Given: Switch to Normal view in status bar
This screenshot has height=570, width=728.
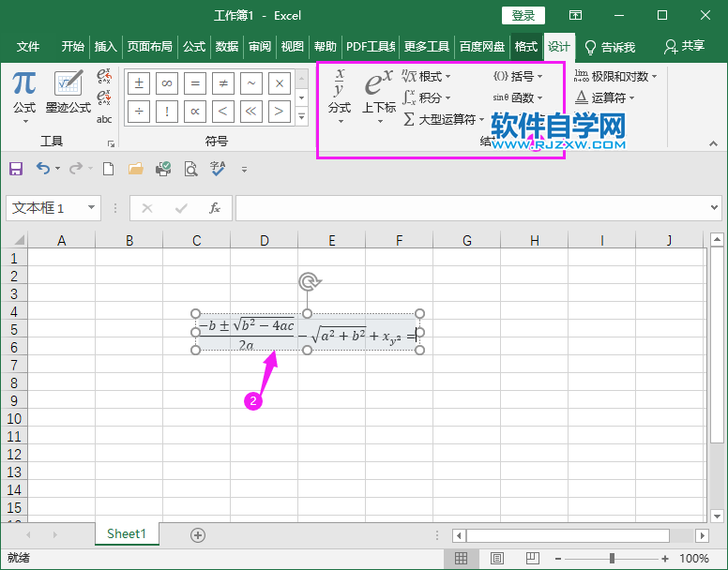Looking at the screenshot, I should (x=461, y=558).
